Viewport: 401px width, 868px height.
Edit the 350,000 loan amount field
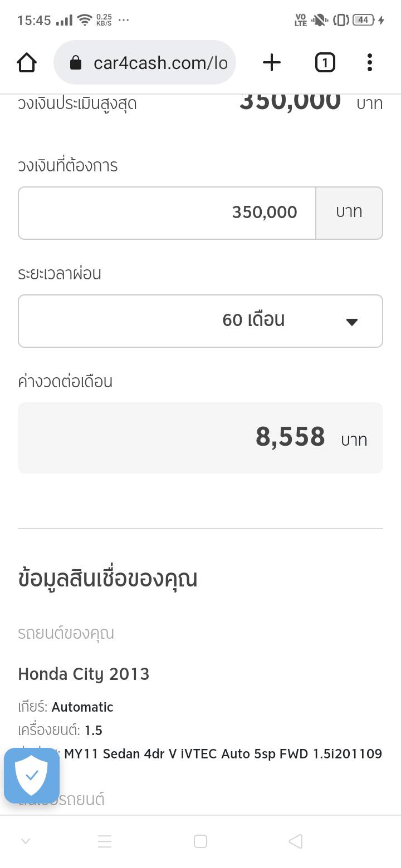pyautogui.click(x=167, y=213)
